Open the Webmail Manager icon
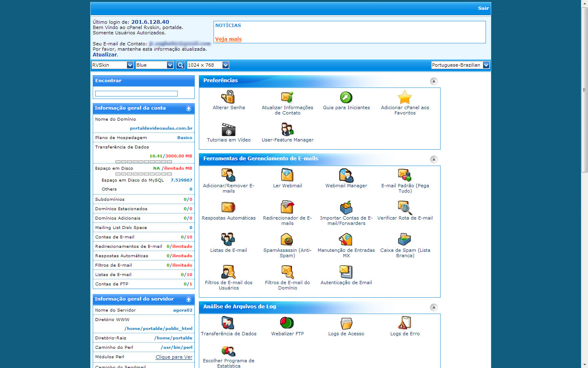This screenshot has width=588, height=368. 346,175
